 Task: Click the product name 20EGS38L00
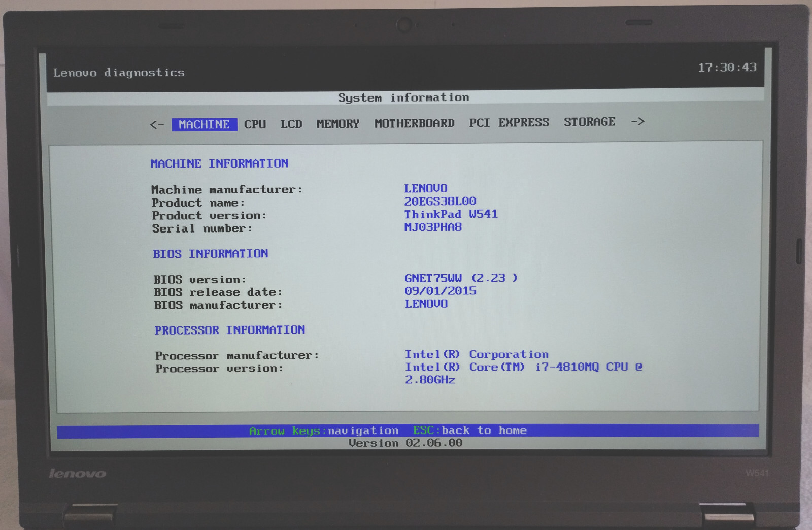pyautogui.click(x=440, y=201)
